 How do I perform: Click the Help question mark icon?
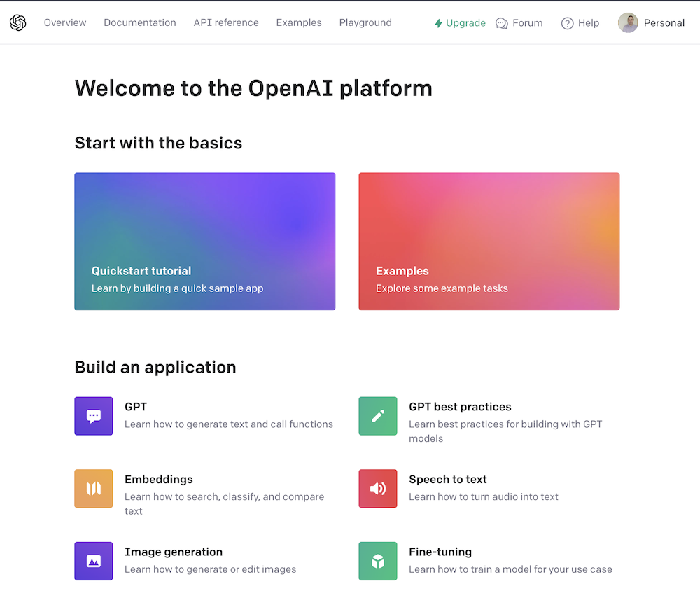568,23
